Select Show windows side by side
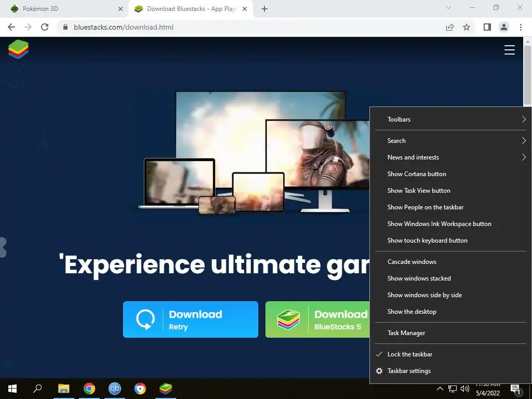The height and width of the screenshot is (399, 532). coord(450,295)
